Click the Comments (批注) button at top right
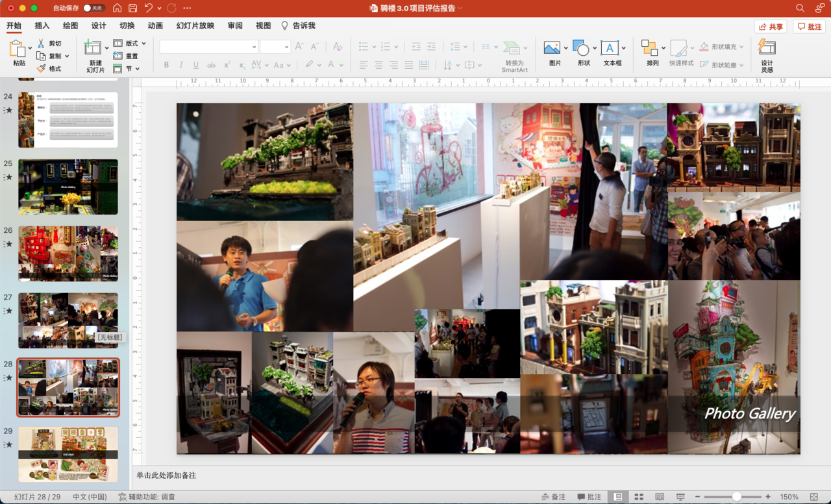The image size is (831, 504). [809, 27]
